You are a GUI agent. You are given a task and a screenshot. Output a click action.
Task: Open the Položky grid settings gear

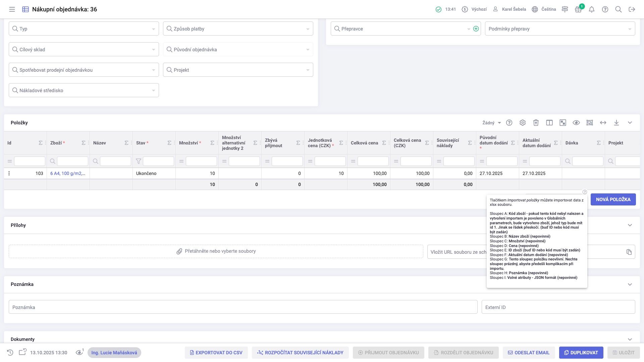point(523,123)
